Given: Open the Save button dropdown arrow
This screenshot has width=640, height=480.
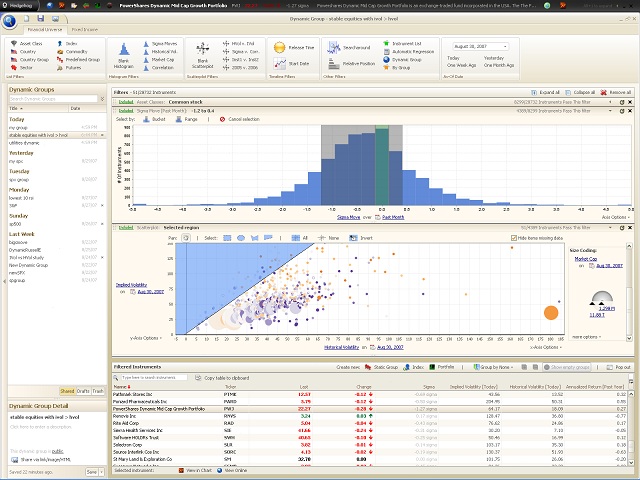Looking at the screenshot, I should (x=101, y=472).
